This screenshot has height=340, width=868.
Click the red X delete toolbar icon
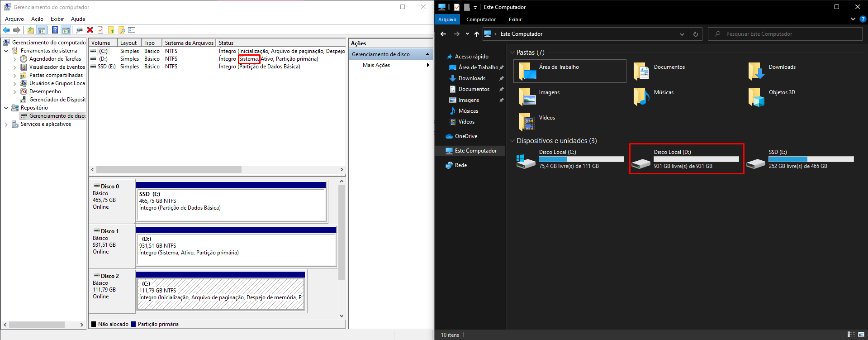(x=90, y=30)
